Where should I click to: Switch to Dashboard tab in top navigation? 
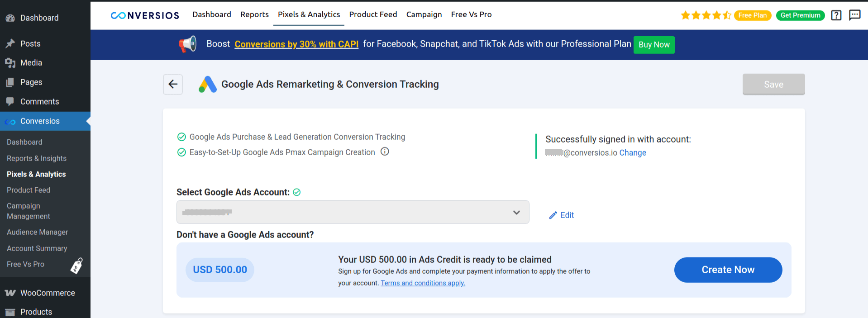point(212,14)
